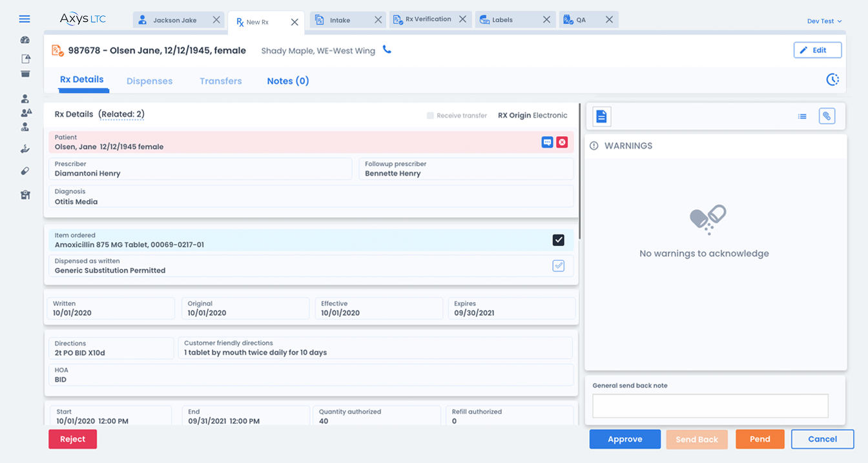Cancel the Rx verification
The width and height of the screenshot is (868, 463).
click(823, 439)
